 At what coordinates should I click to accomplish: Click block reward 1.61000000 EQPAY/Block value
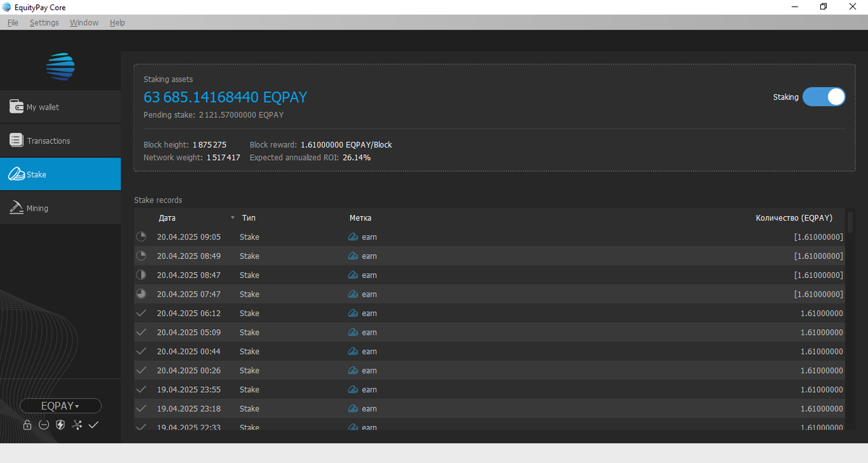tap(346, 145)
